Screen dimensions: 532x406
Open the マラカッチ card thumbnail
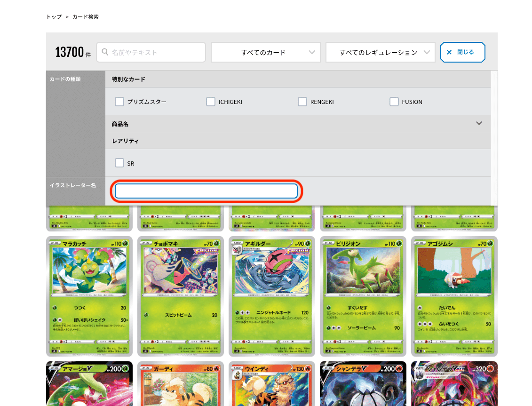click(89, 296)
